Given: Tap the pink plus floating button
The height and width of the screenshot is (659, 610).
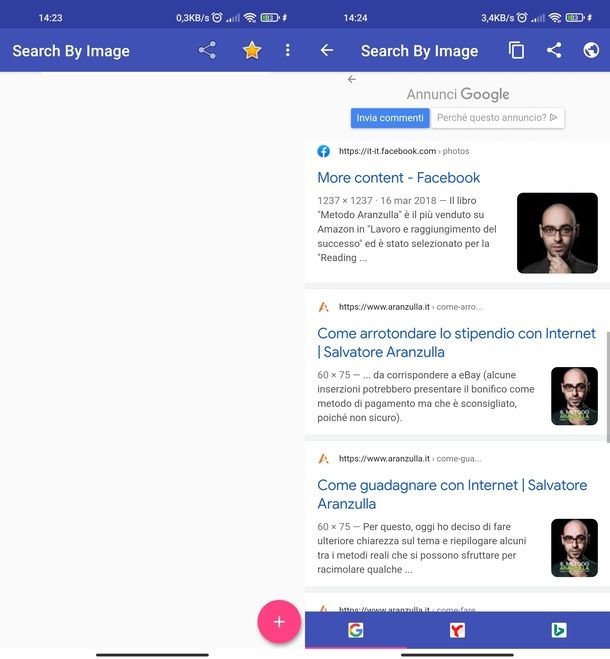Looking at the screenshot, I should 279,622.
